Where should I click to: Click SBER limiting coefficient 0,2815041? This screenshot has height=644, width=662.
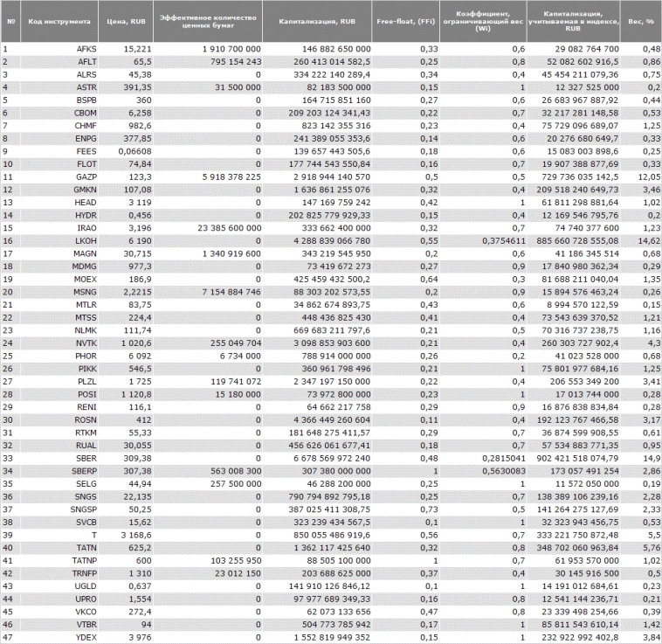(x=504, y=458)
